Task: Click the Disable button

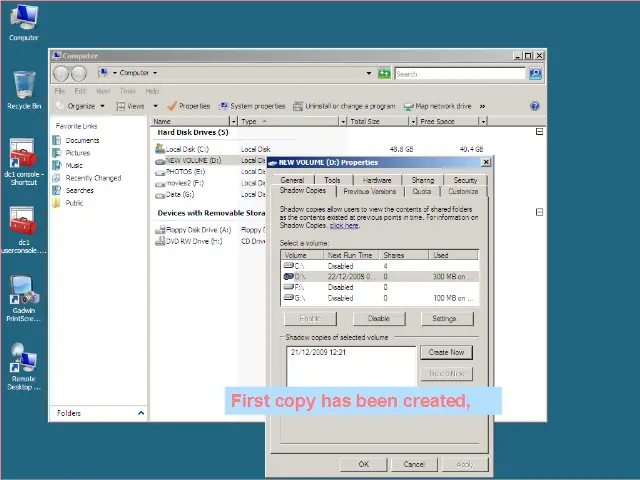Action: tap(379, 318)
